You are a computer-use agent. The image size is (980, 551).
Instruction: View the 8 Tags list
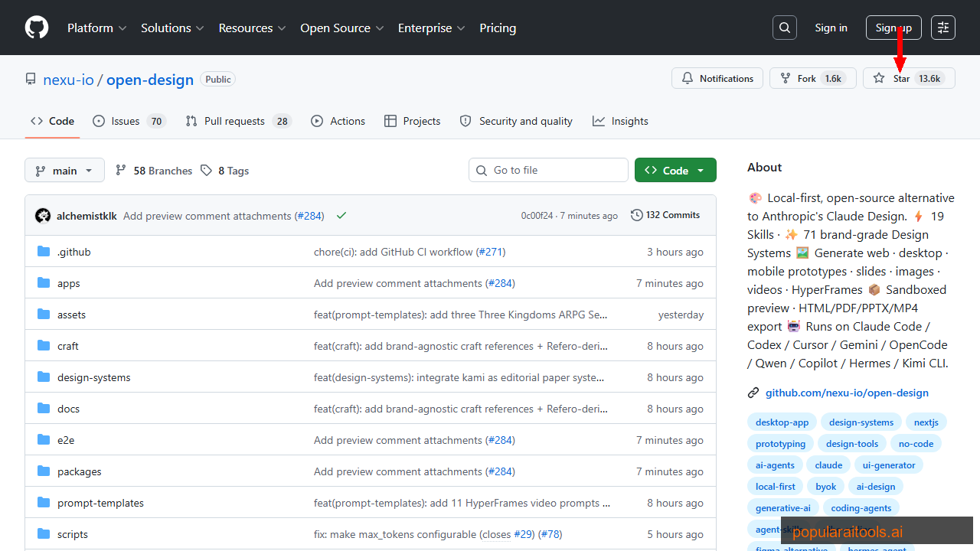coord(225,171)
